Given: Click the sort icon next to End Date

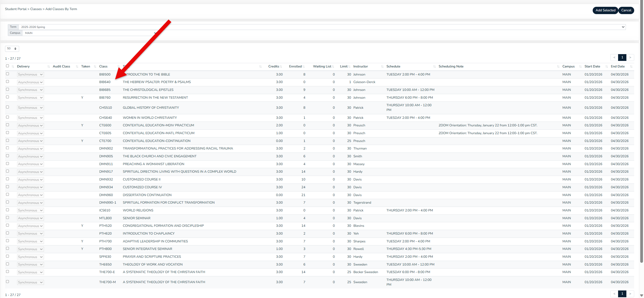Looking at the screenshot, I should tap(631, 67).
